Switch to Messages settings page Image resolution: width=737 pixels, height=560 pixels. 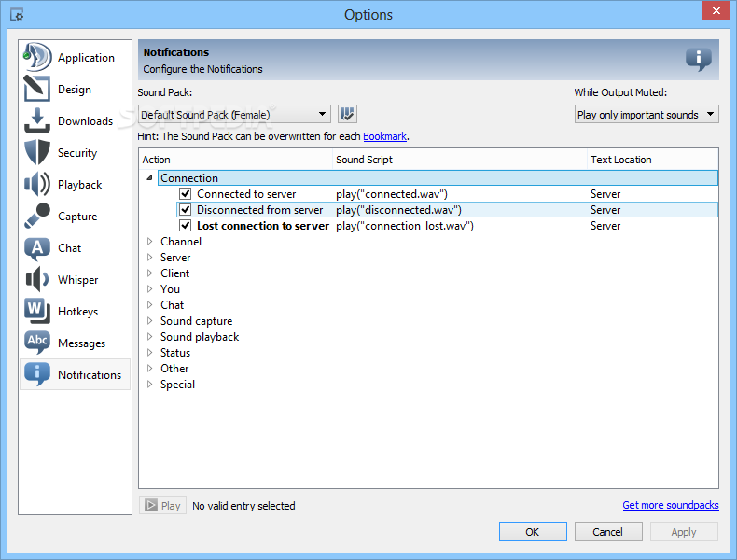tap(76, 343)
